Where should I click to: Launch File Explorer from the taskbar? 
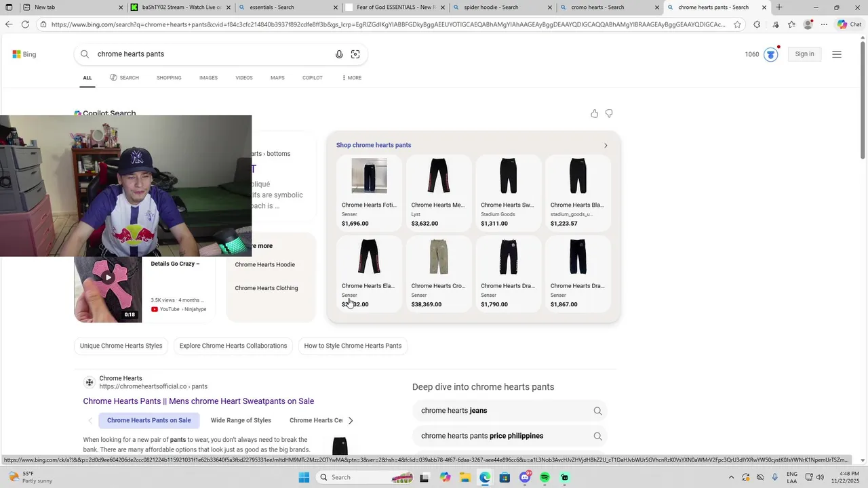point(465,477)
